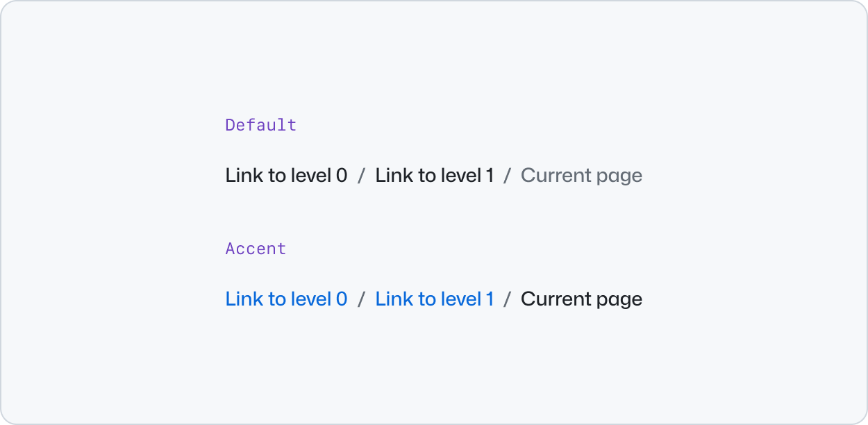Click the first slash separator in Default breadcrumb
This screenshot has height=425, width=868.
[x=361, y=175]
